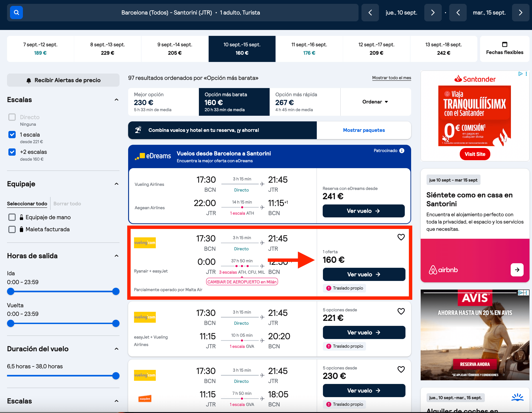Click the Duración del vuelo slider handle
The width and height of the screenshot is (532, 413).
[116, 376]
